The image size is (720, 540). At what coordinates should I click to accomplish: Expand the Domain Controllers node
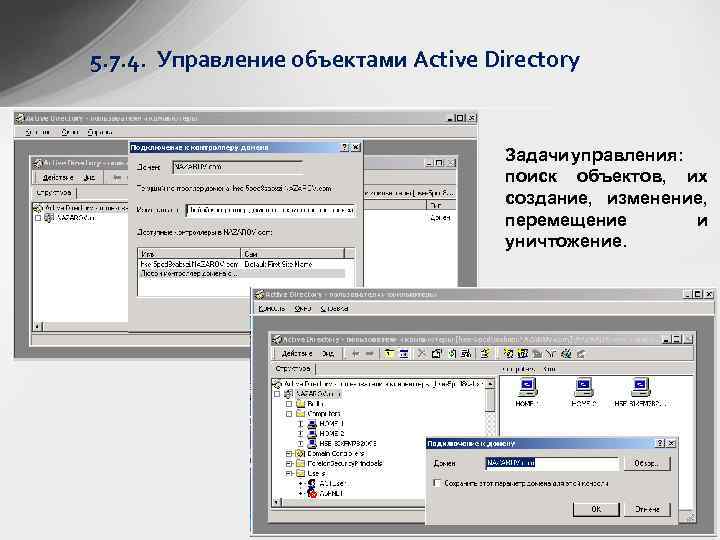click(x=289, y=453)
